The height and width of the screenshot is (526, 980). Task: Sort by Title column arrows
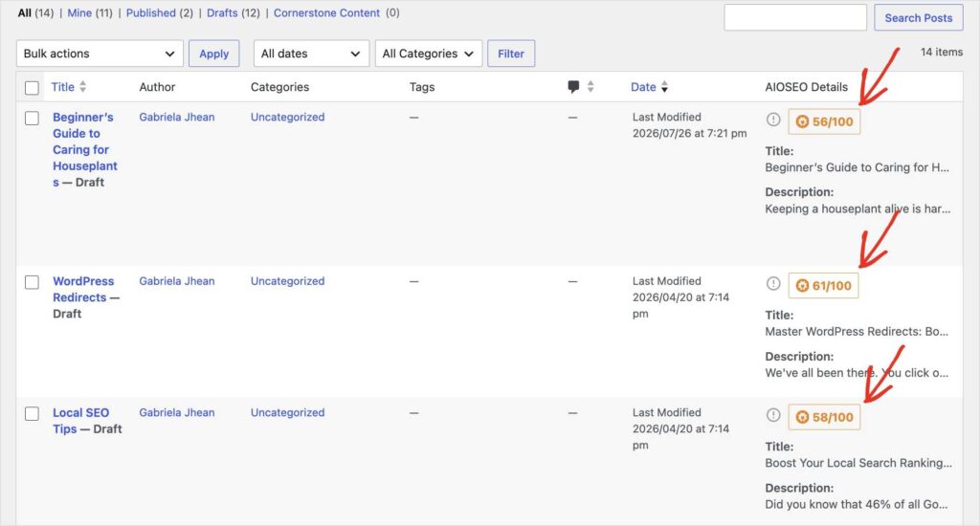tap(82, 87)
